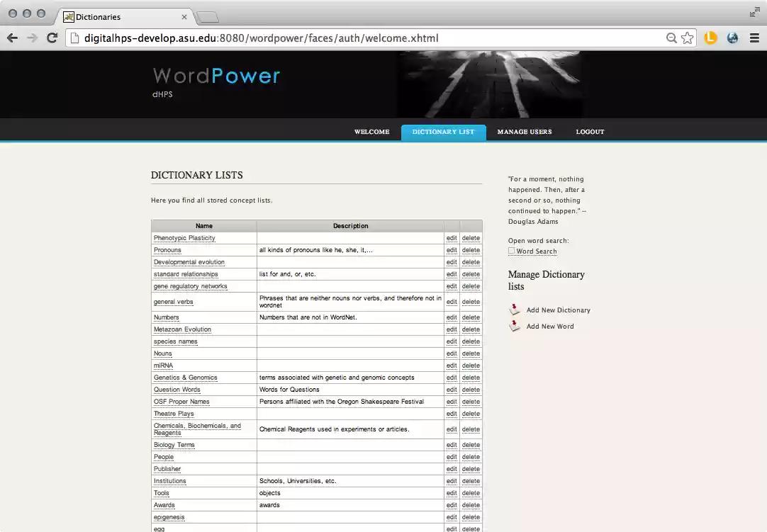Open the Phenotypic Plasticity dictionary
This screenshot has width=767, height=532.
coord(184,237)
